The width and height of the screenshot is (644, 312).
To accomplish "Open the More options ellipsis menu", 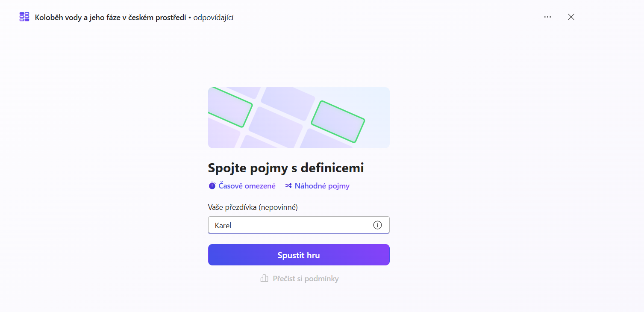I will [547, 17].
